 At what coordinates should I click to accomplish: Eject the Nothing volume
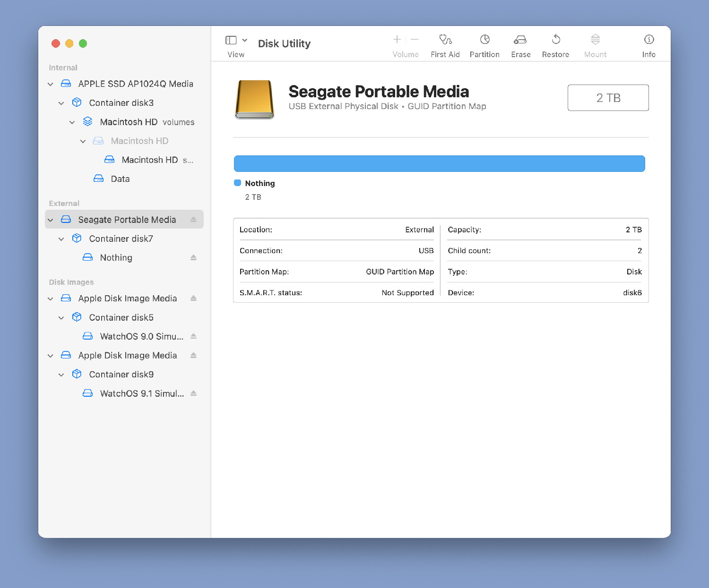point(193,257)
